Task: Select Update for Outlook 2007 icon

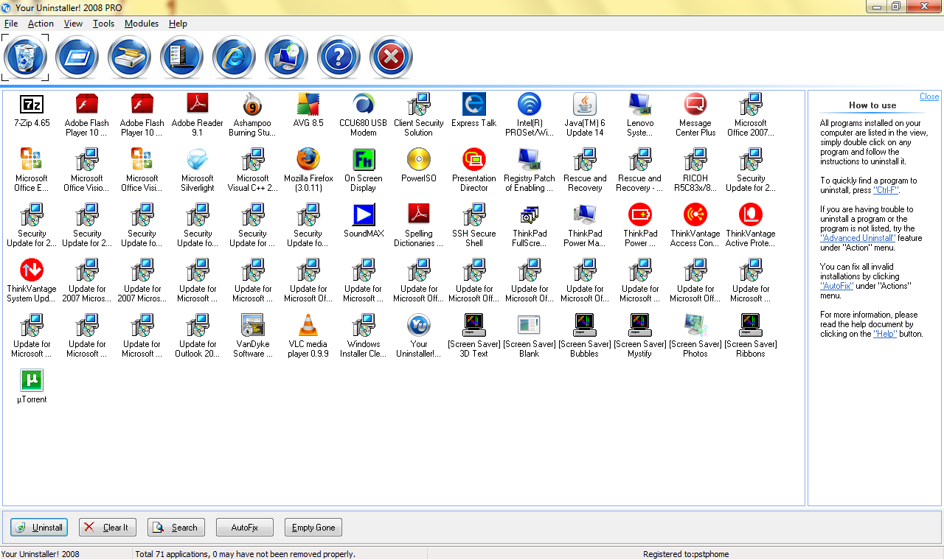Action: tap(198, 325)
